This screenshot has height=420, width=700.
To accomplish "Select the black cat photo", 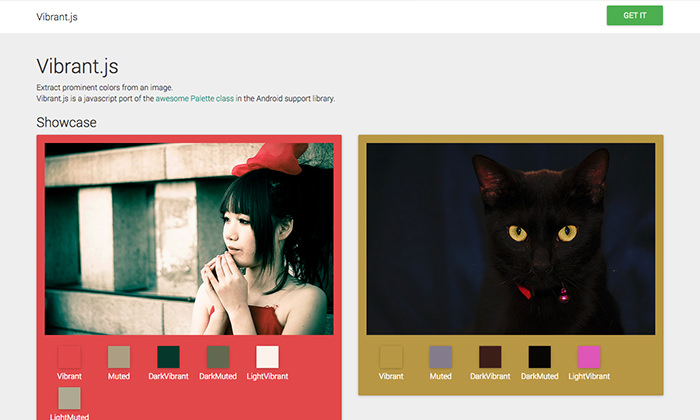I will click(511, 239).
